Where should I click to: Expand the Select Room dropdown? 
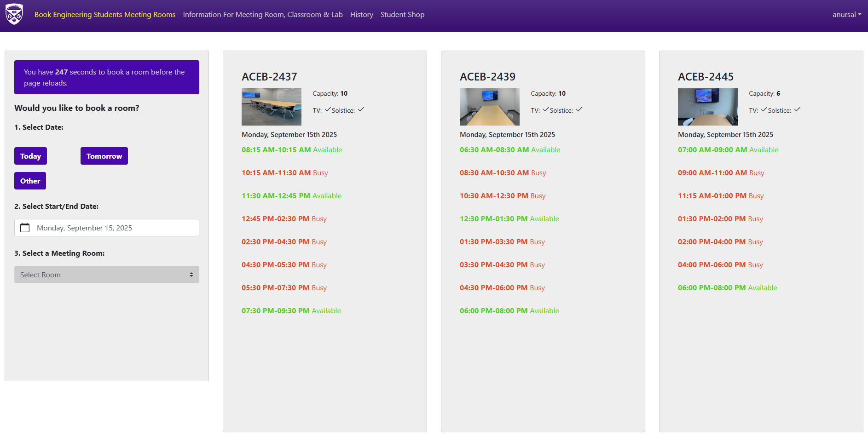(x=106, y=275)
